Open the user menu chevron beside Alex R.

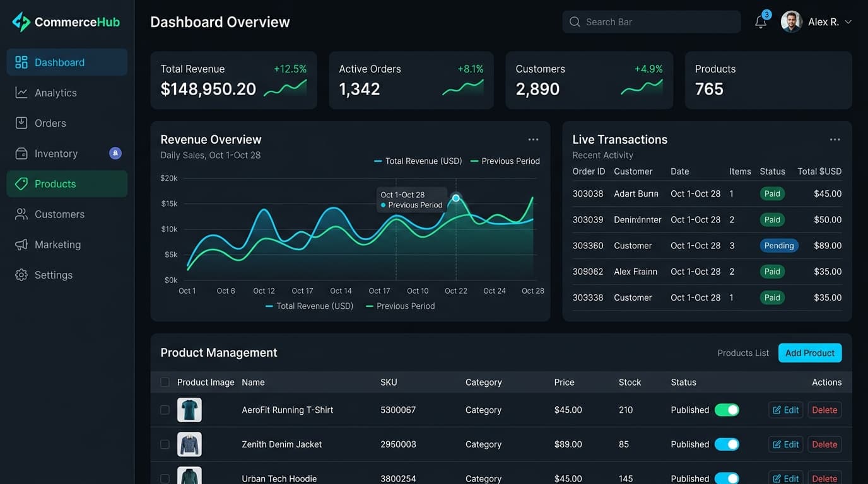click(848, 22)
